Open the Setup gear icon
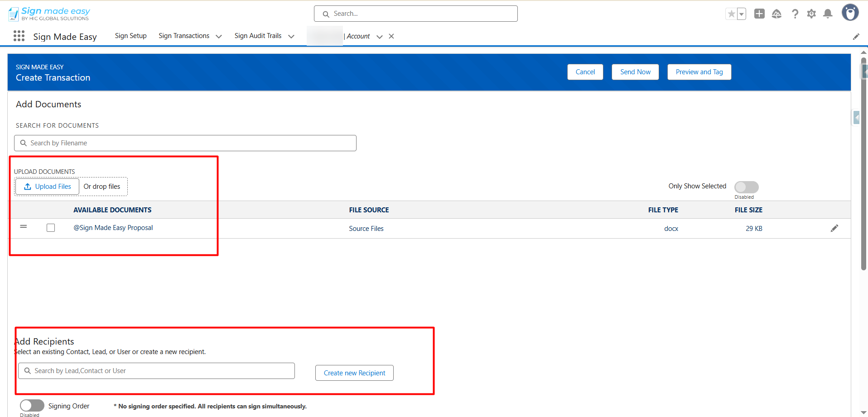The width and height of the screenshot is (868, 417). pos(811,14)
